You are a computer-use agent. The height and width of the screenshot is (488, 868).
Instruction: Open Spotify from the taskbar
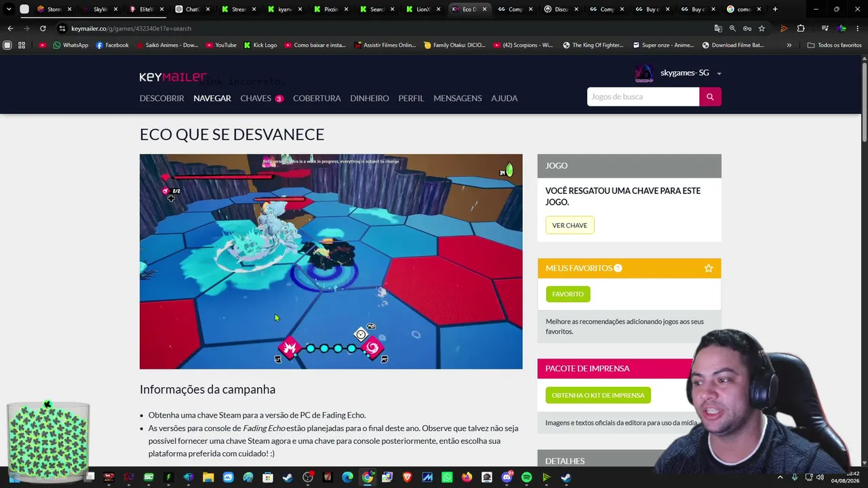point(527,477)
